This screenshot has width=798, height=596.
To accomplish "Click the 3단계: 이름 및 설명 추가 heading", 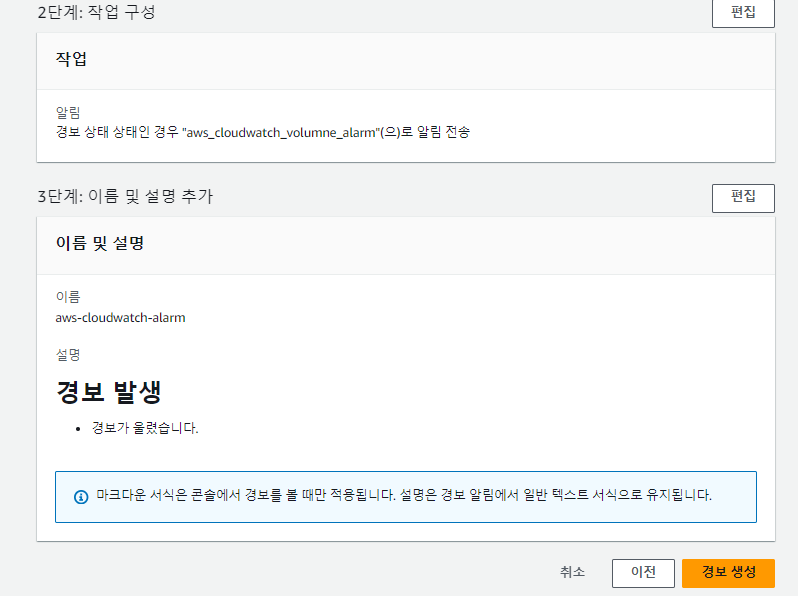I will [x=125, y=197].
